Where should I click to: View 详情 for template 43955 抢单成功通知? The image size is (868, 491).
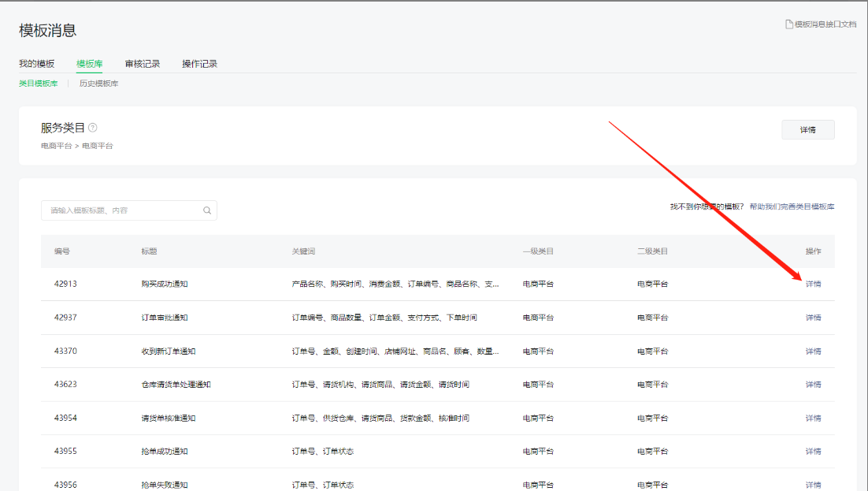coord(813,452)
